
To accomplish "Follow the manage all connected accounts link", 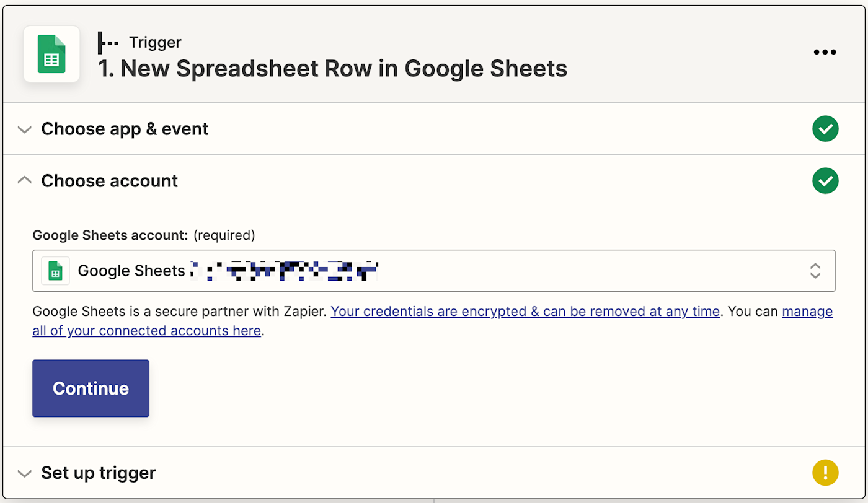I will pos(146,331).
